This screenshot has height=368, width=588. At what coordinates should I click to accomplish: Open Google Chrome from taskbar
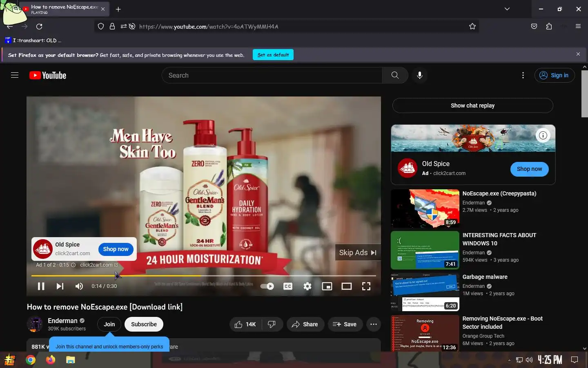click(31, 360)
